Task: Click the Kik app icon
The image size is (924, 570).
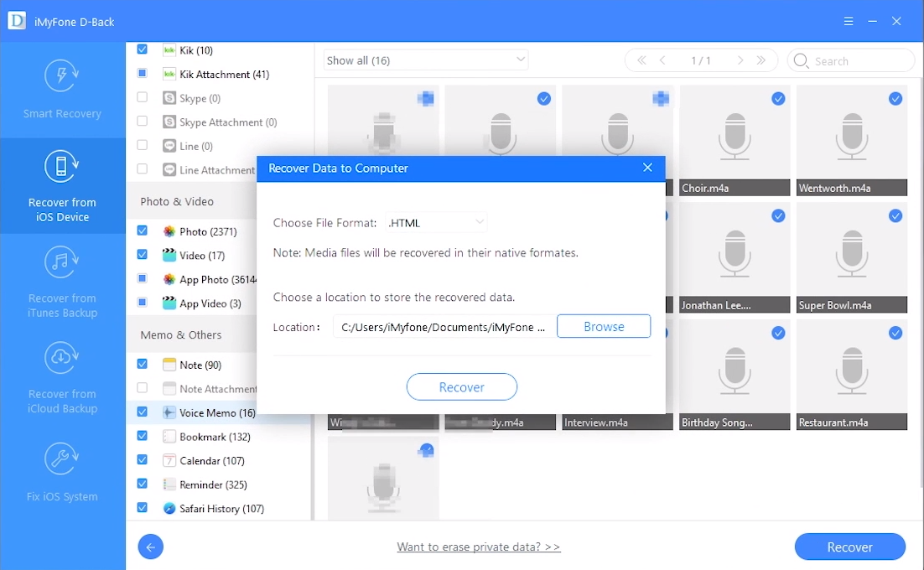Action: 169,50
